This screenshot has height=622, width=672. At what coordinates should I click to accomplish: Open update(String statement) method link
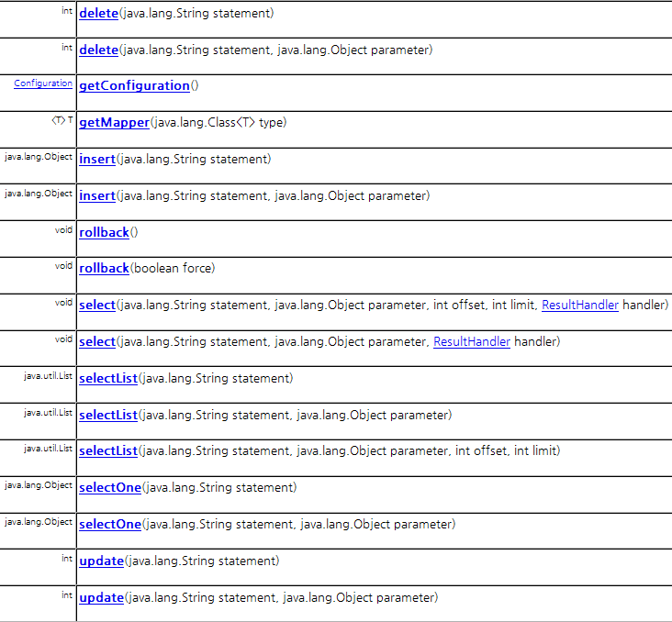[x=102, y=561]
